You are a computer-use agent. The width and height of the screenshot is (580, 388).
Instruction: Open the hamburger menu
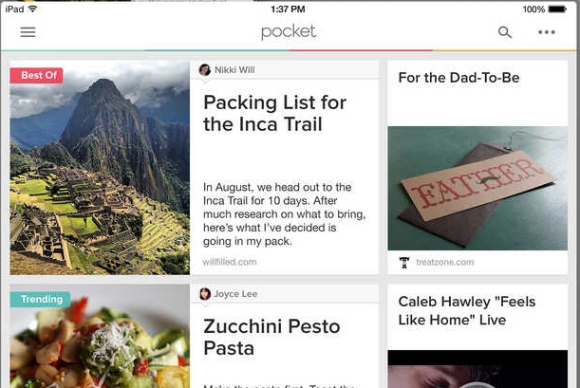28,32
